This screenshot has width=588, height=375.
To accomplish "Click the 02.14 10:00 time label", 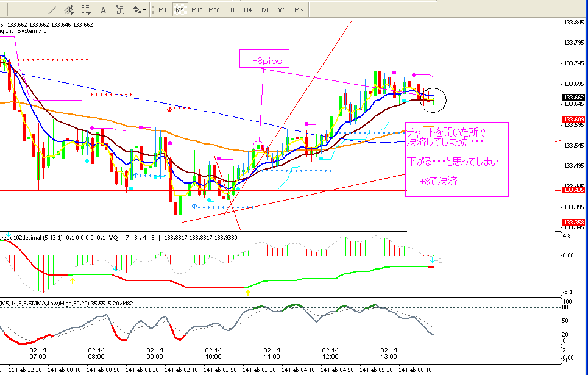I will pyautogui.click(x=213, y=353).
